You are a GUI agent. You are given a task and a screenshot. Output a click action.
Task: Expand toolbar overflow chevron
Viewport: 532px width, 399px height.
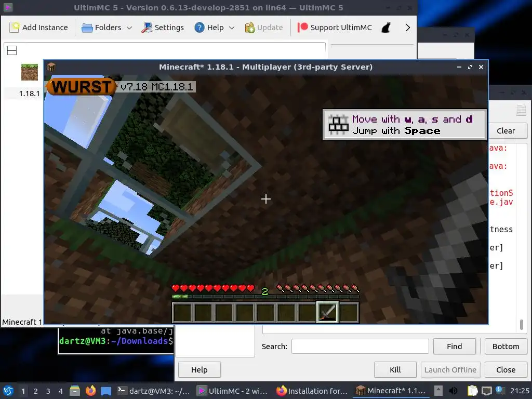[x=408, y=28]
